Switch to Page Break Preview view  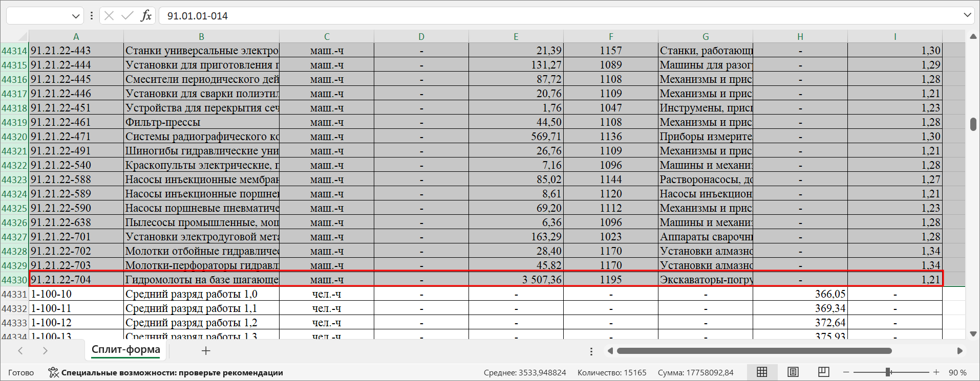pyautogui.click(x=823, y=372)
